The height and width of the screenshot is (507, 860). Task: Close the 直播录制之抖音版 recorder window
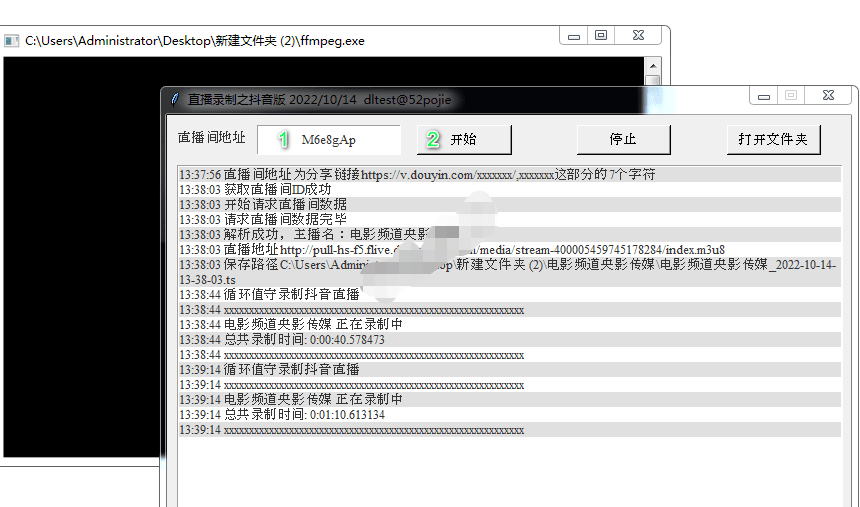tap(828, 96)
